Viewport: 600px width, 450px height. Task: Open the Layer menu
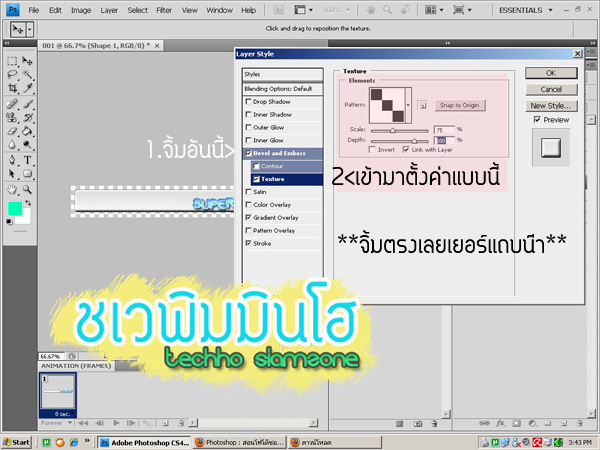click(109, 10)
